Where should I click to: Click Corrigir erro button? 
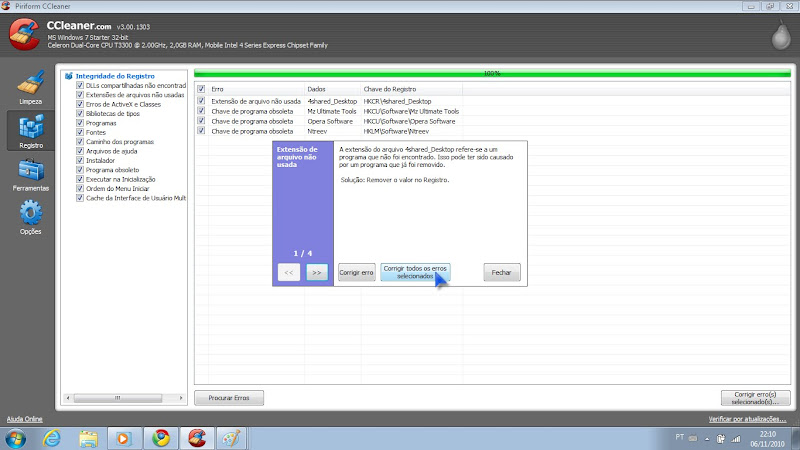(357, 272)
